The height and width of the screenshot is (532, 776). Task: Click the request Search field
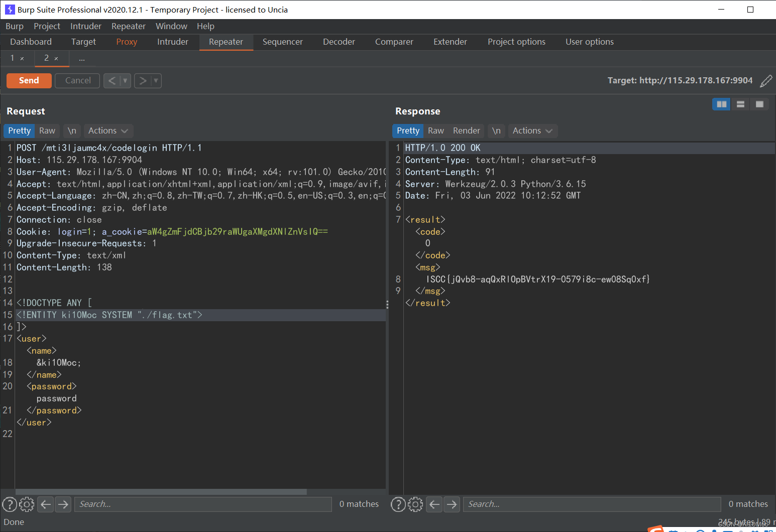pos(203,504)
